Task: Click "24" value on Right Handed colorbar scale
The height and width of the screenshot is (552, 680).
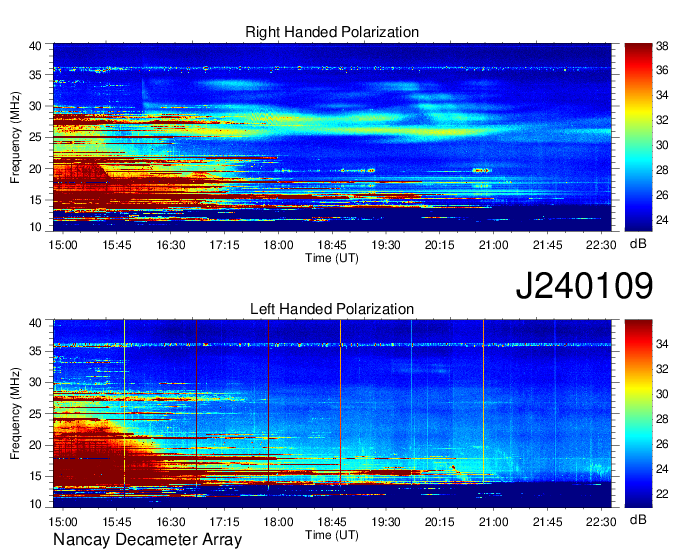Action: (662, 220)
